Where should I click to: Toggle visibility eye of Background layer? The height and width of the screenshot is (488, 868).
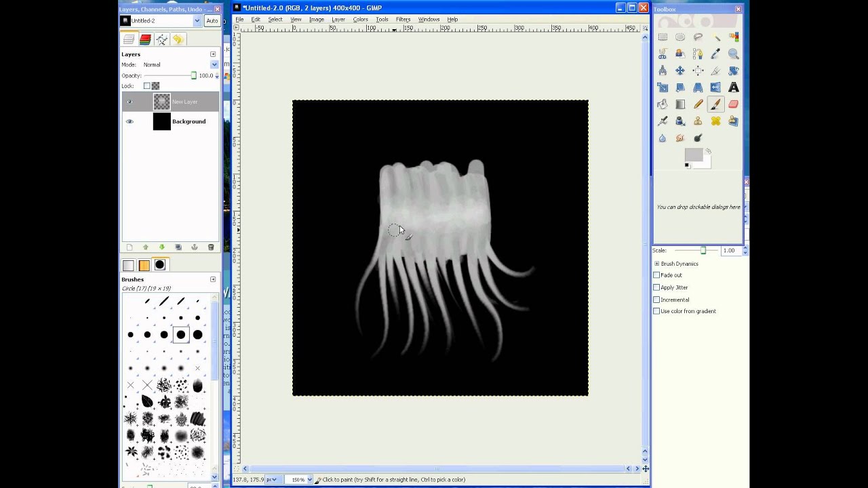click(130, 121)
